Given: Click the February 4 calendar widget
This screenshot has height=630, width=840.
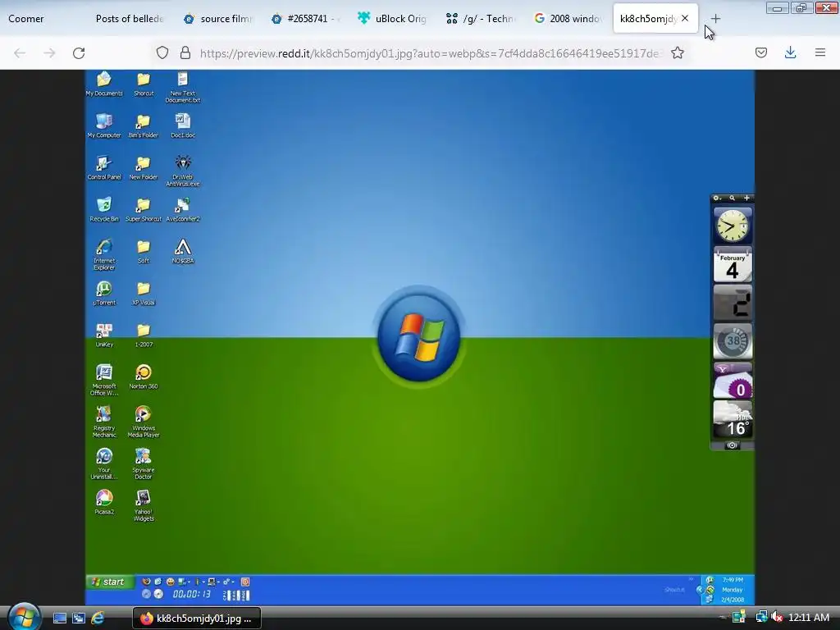Looking at the screenshot, I should coord(733,265).
